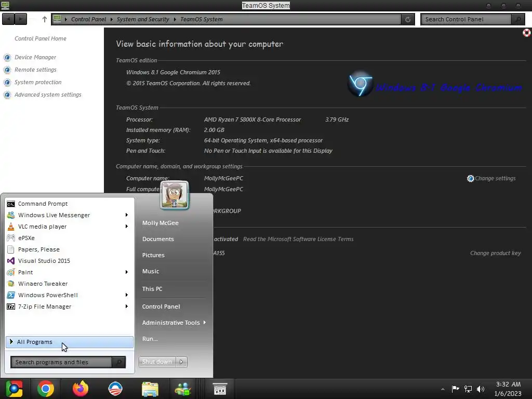This screenshot has height=399, width=532.
Task: Open Molly McGee user folder
Action: pyautogui.click(x=160, y=223)
